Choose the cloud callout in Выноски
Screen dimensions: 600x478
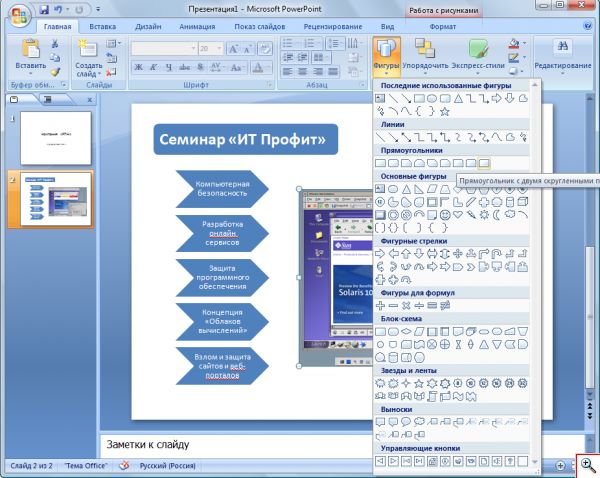click(x=419, y=422)
